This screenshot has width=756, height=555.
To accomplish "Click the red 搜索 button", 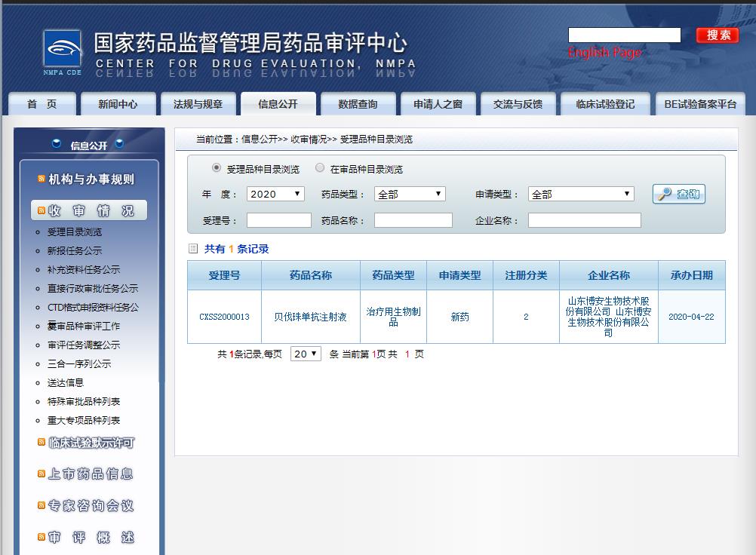I will [718, 35].
